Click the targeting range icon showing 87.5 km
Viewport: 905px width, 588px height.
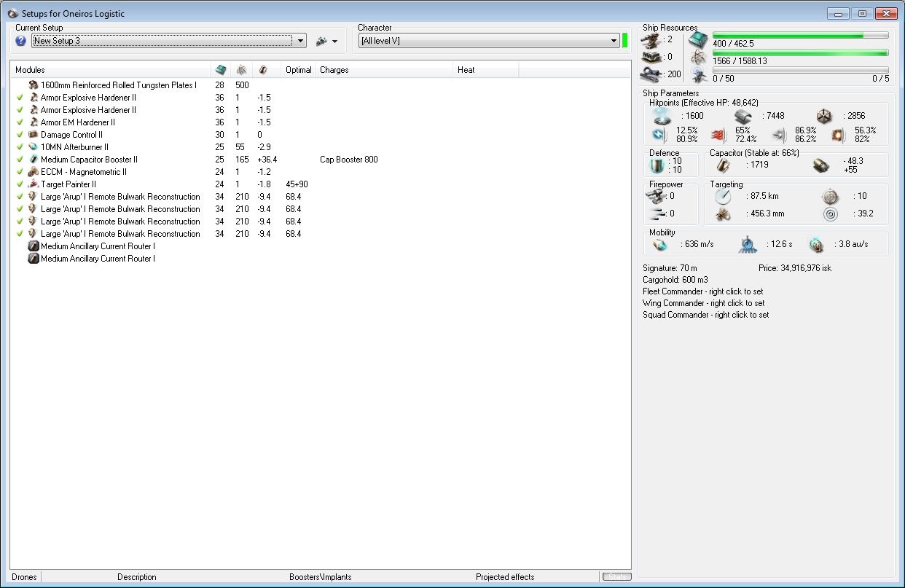[722, 196]
